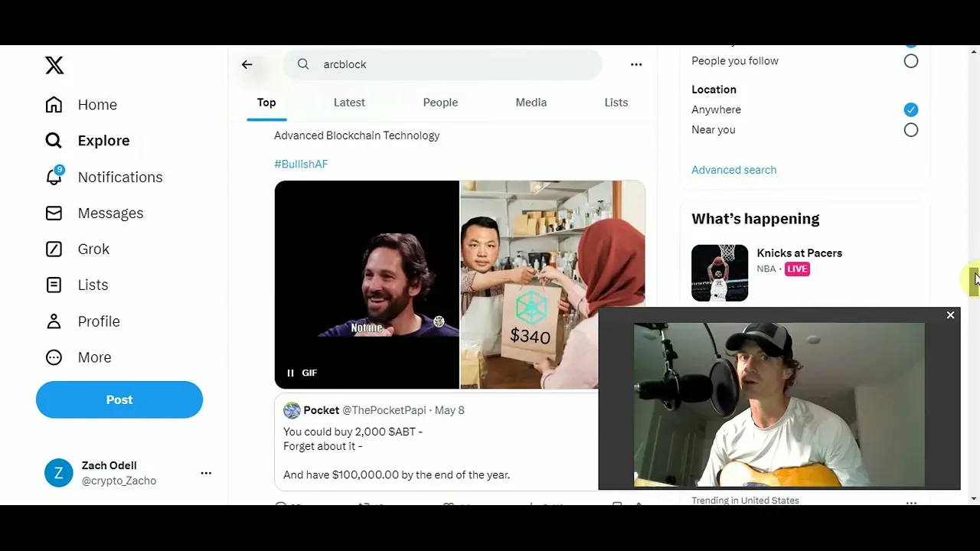Open the More menu in the sidebar

click(x=78, y=357)
